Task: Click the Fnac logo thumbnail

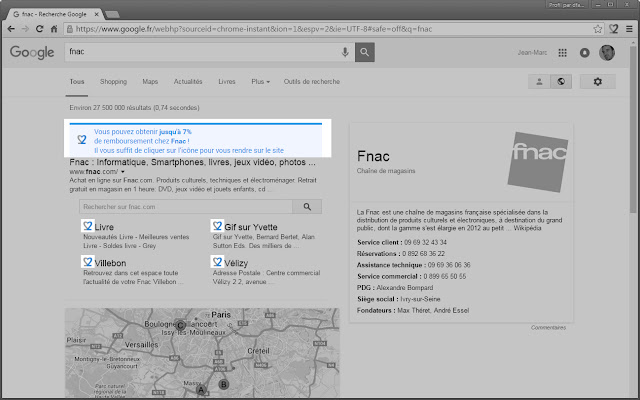Action: click(538, 162)
